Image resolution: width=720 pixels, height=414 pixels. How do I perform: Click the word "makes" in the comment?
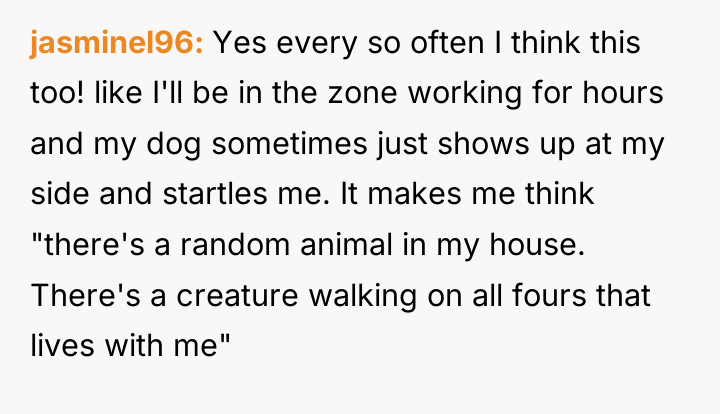click(x=414, y=194)
